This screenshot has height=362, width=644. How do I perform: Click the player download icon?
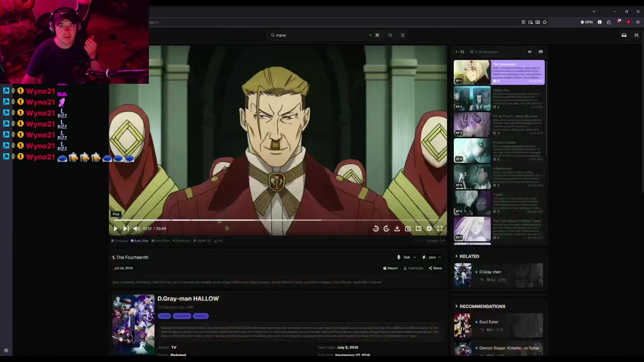coord(397,228)
